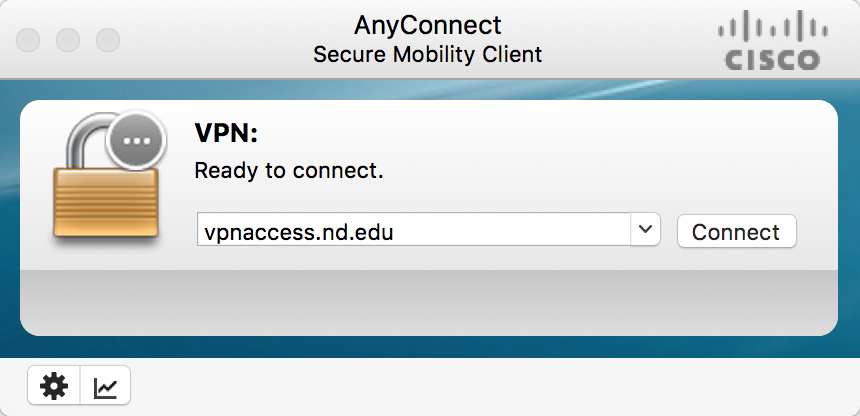Click the AnyConnect title text
860x416 pixels.
[428, 25]
